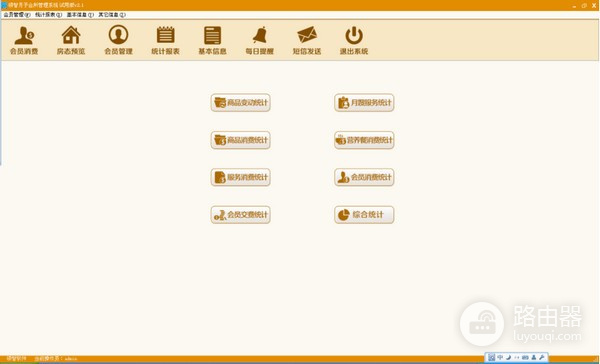Open 会员消费 member consumption toolbar icon
The image size is (600, 364).
[24, 40]
